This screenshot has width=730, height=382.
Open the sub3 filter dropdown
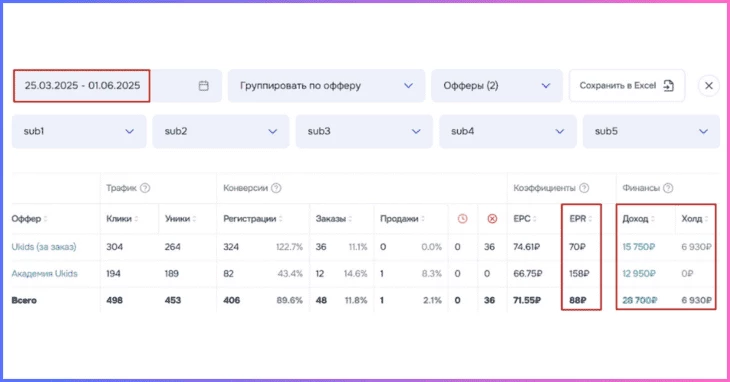click(x=364, y=131)
